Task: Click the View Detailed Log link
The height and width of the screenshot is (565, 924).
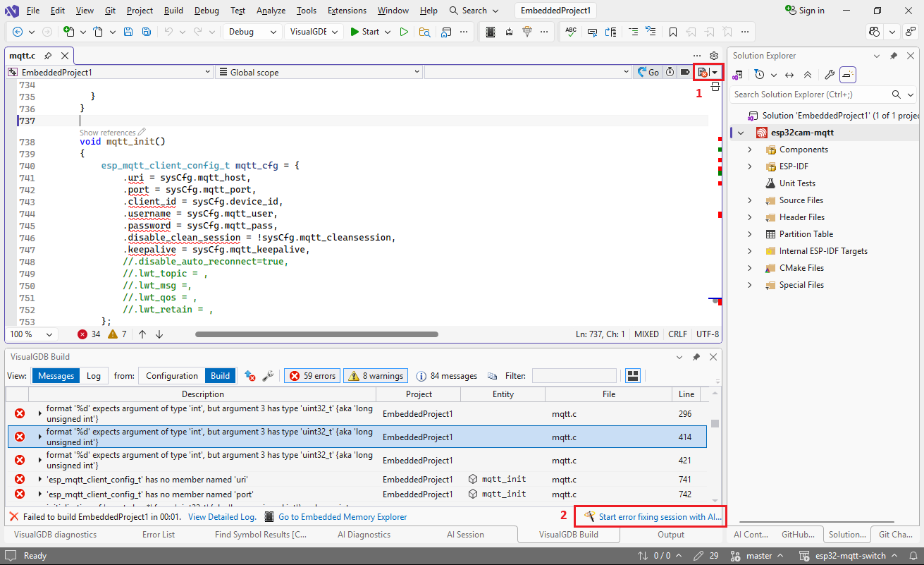Action: click(222, 517)
